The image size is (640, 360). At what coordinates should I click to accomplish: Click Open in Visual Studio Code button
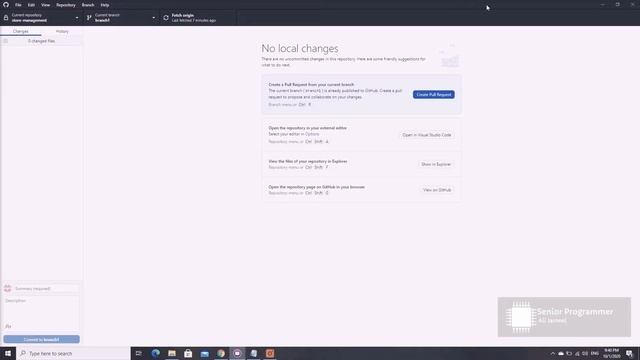pos(427,135)
